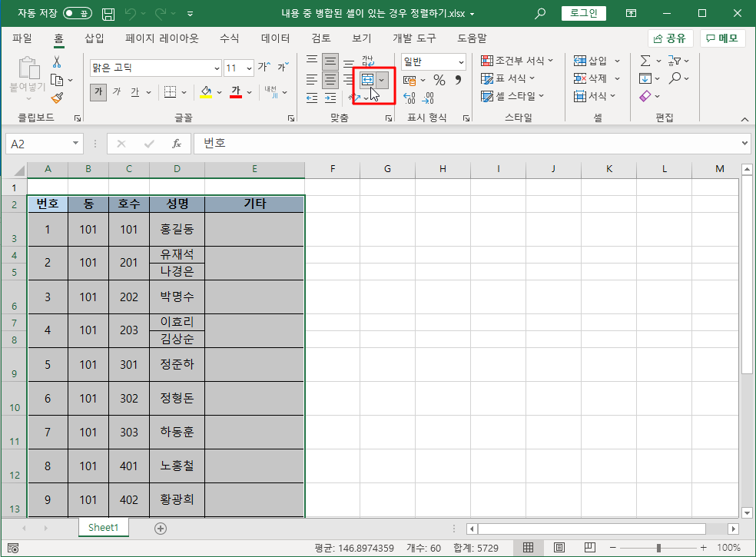Screen dimensions: 756x557
Task: Switch to the 수식 tab
Action: (x=229, y=38)
